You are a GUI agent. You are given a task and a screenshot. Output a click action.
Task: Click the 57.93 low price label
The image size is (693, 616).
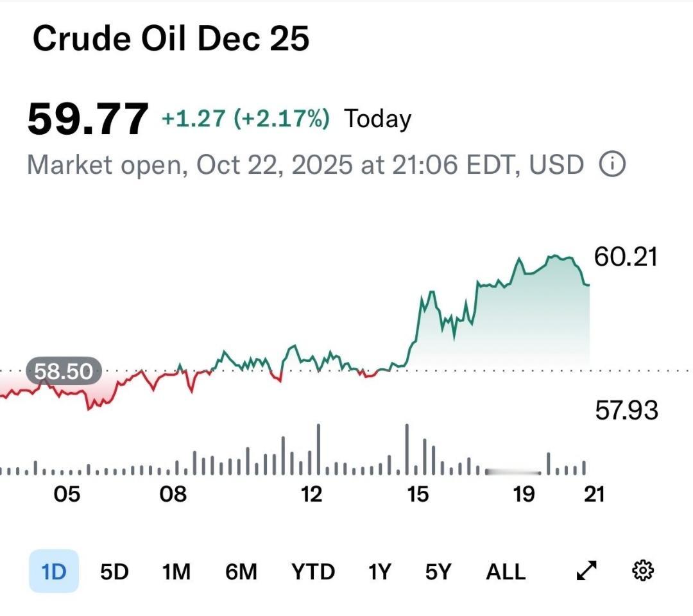pos(626,410)
